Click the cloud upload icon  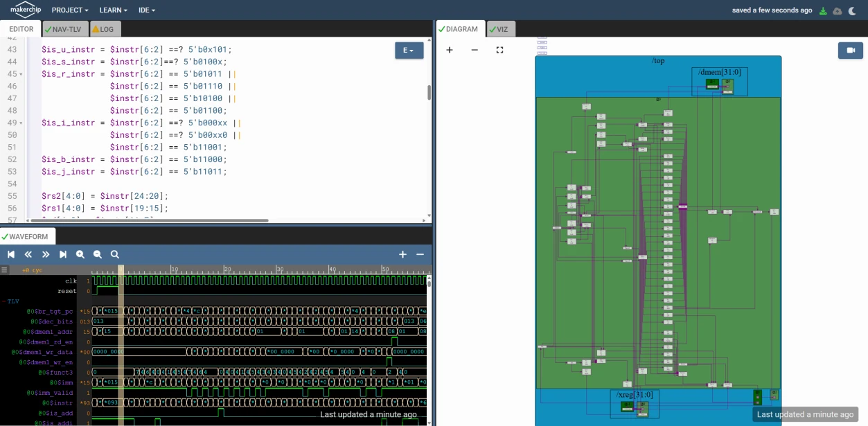837,10
